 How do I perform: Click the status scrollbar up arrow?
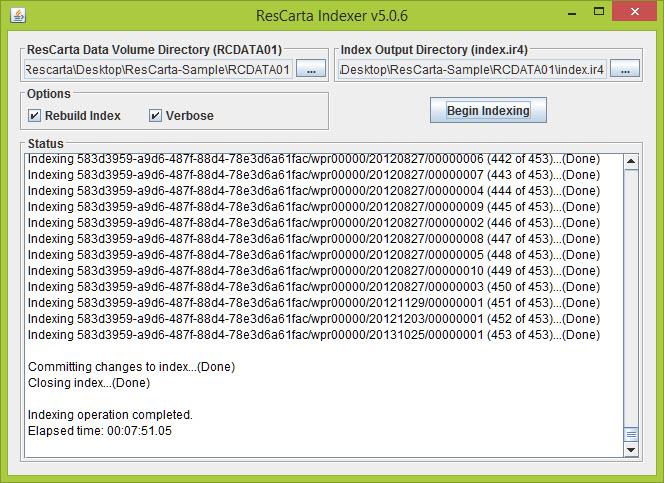[631, 161]
